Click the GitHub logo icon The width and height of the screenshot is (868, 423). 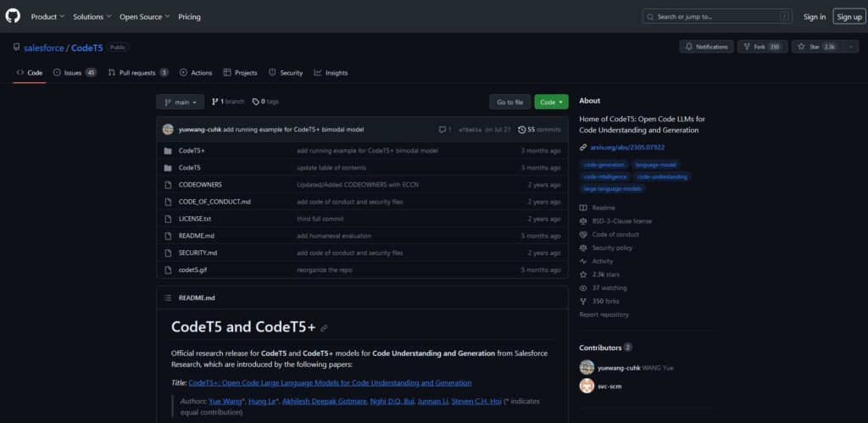(x=13, y=16)
